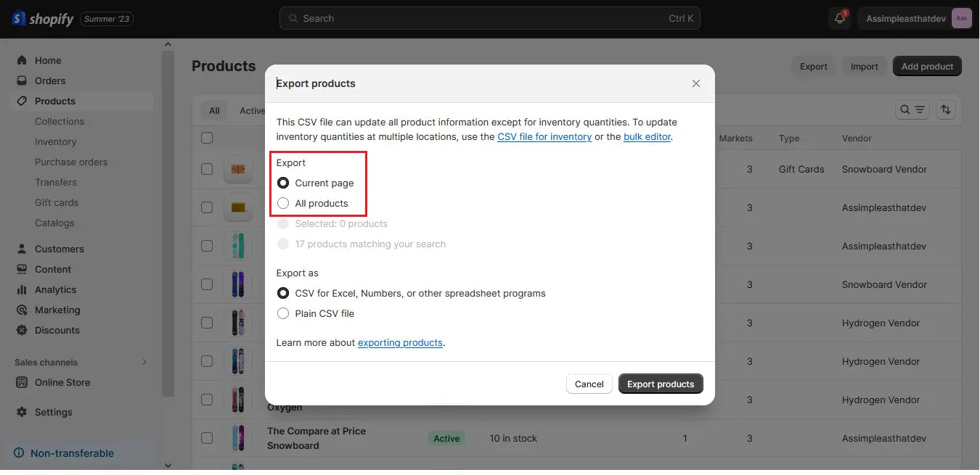Go to Analytics in the sidebar
The image size is (980, 475).
[57, 289]
